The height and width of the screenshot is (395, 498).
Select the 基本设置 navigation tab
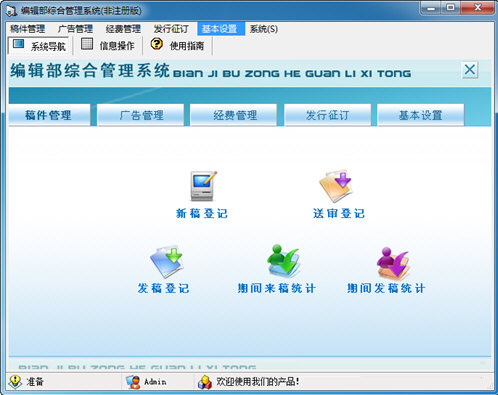pos(421,115)
